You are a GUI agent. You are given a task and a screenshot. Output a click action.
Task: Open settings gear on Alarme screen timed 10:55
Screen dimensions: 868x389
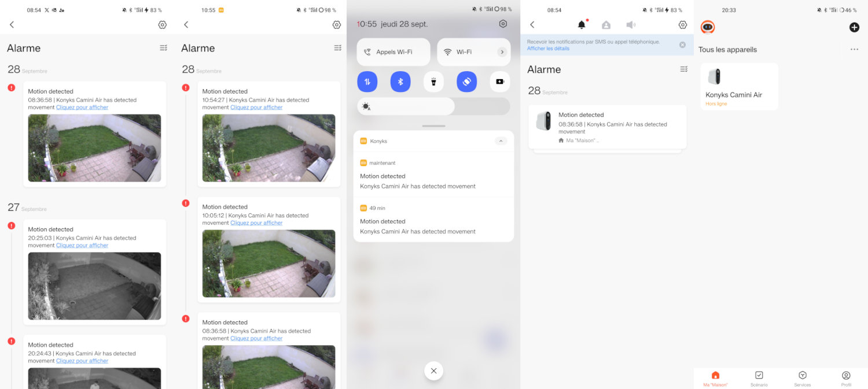(x=336, y=25)
